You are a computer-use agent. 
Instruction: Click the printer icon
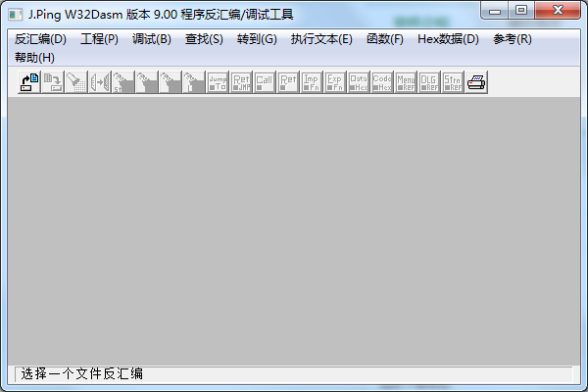pyautogui.click(x=476, y=81)
